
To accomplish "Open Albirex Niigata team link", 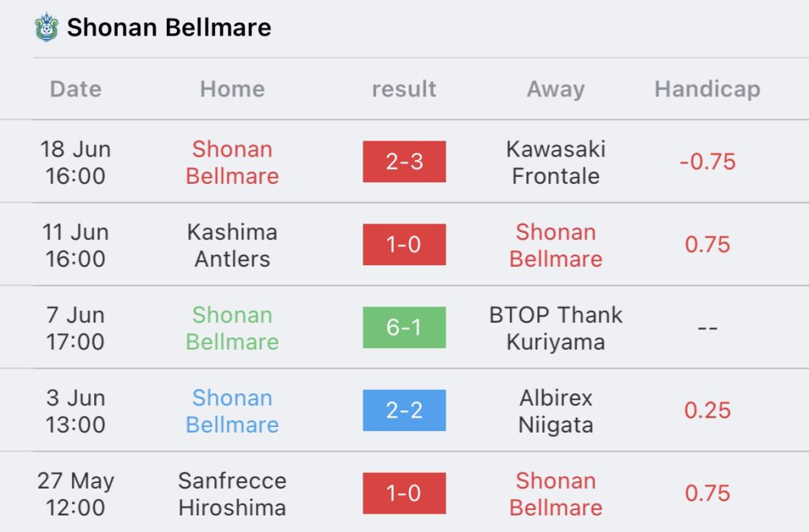I will coord(555,411).
